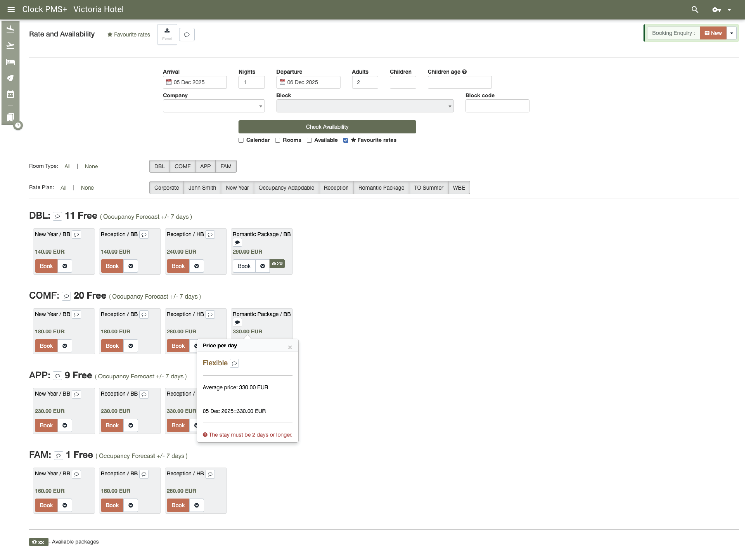Enable the Calendar checkbox
This screenshot has height=560, width=745.
[241, 140]
